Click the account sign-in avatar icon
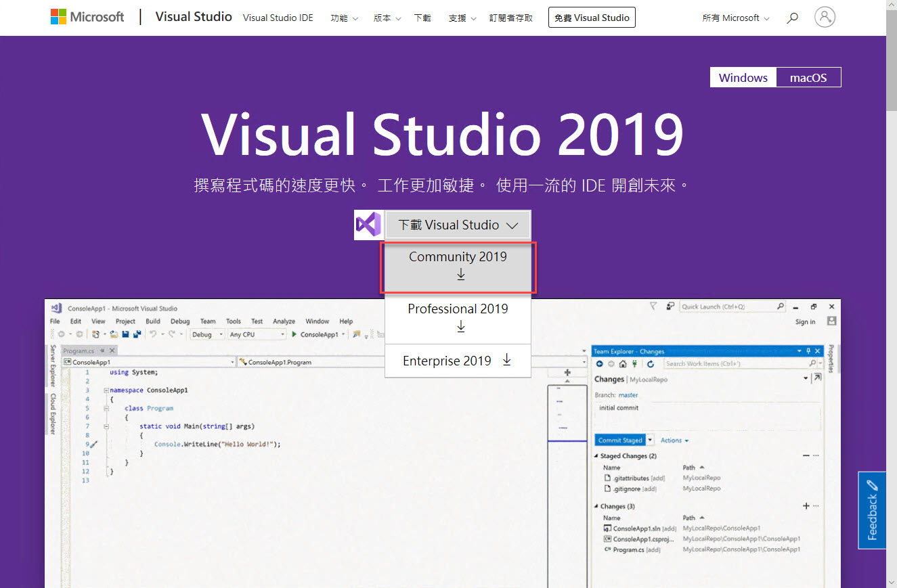This screenshot has height=588, width=897. coord(825,17)
